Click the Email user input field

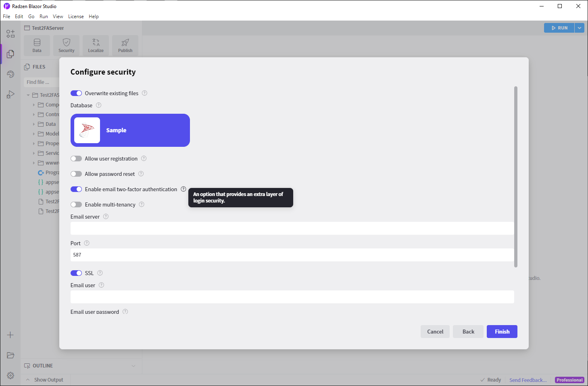coord(292,297)
